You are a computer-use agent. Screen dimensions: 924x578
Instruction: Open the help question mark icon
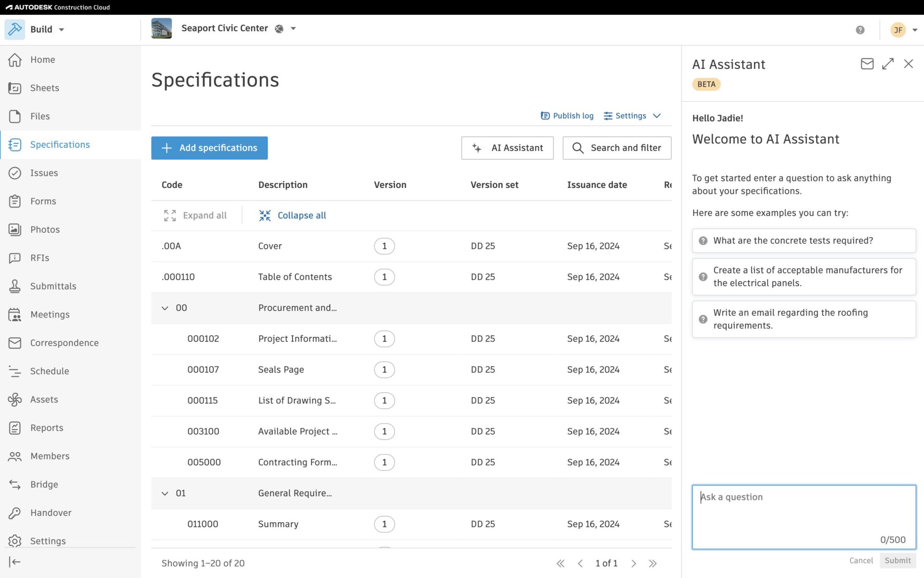[860, 29]
